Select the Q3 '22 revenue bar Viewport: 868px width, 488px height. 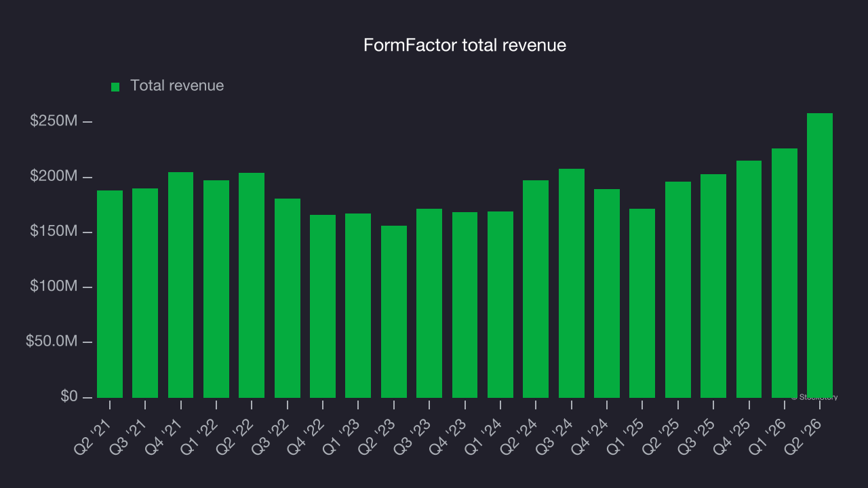[x=288, y=298]
